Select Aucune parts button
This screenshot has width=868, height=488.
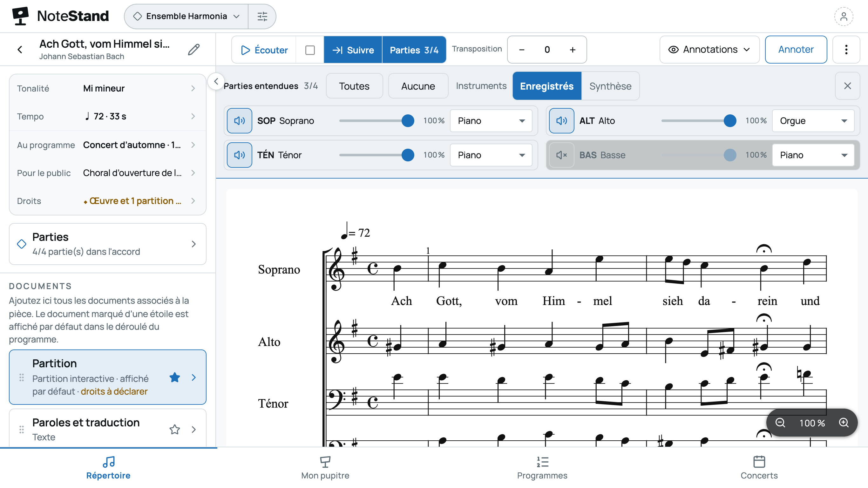418,86
